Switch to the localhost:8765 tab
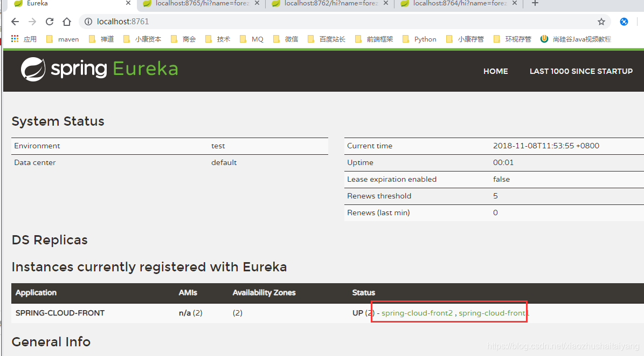Viewport: 644px width, 356px height. click(x=202, y=4)
